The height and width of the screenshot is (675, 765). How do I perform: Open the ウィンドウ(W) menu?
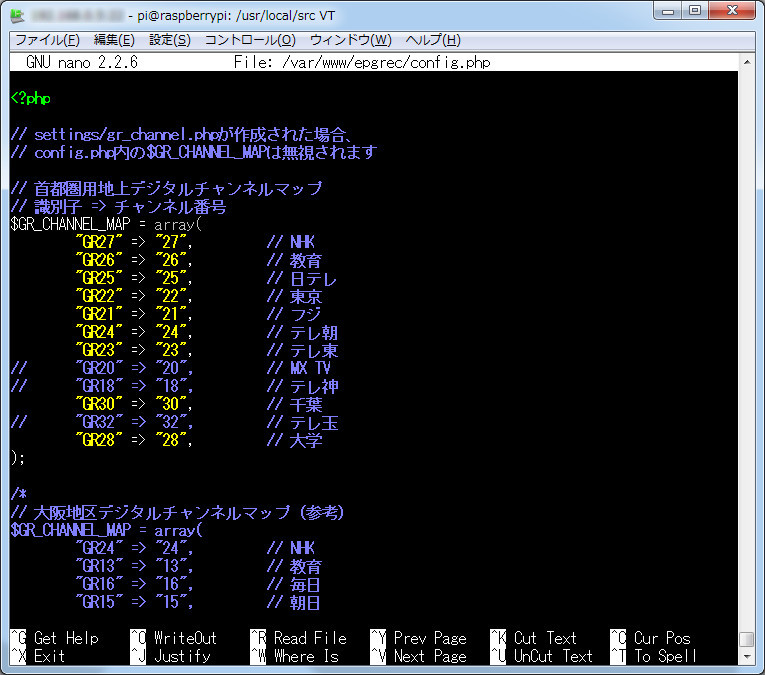351,40
